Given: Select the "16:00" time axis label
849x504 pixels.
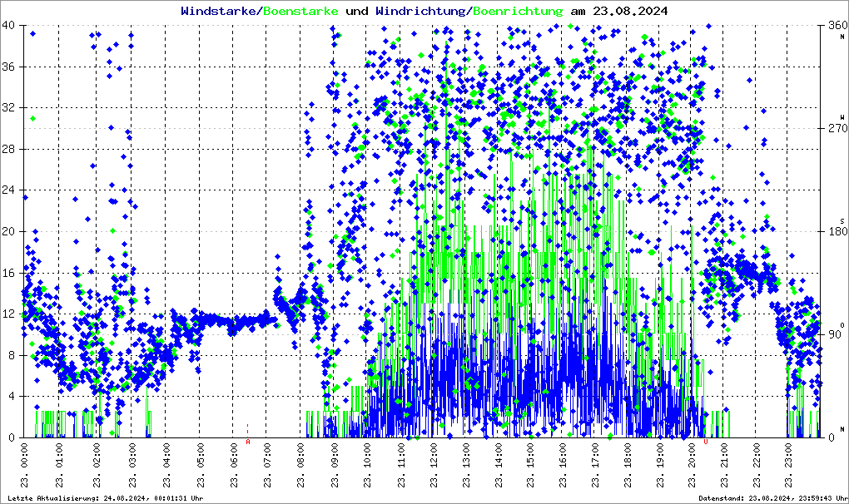Looking at the screenshot, I should coord(563,466).
